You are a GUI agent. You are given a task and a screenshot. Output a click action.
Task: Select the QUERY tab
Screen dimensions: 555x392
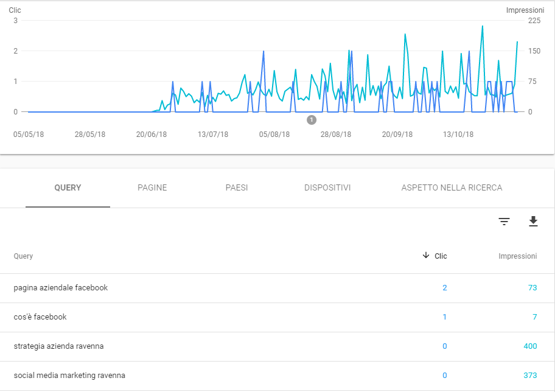68,188
